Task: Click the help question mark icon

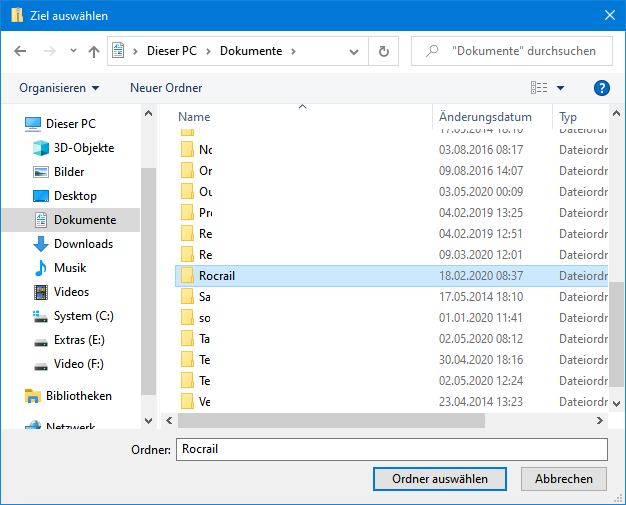Action: coord(601,88)
